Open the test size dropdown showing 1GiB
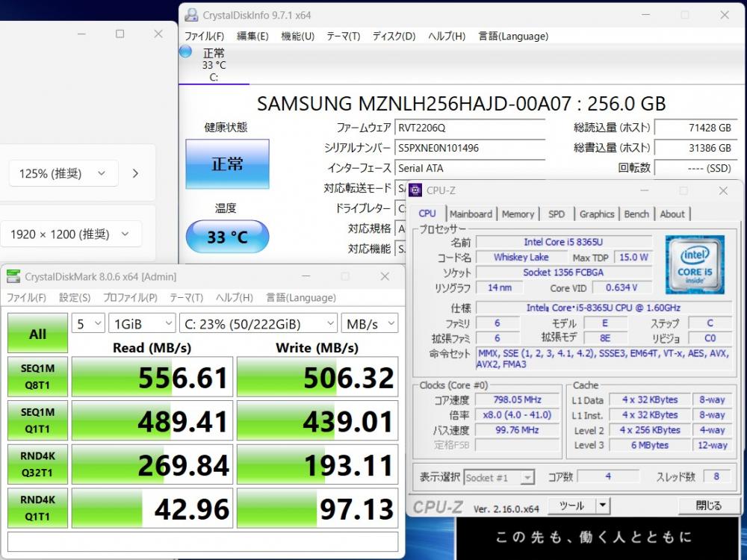The width and height of the screenshot is (747, 560). tap(142, 324)
